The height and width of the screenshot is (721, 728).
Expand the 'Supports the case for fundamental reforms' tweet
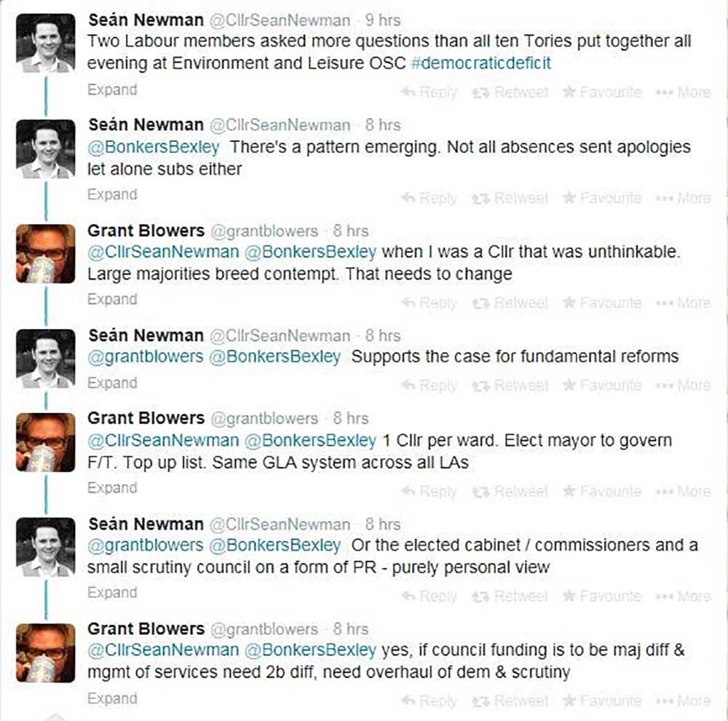(111, 383)
